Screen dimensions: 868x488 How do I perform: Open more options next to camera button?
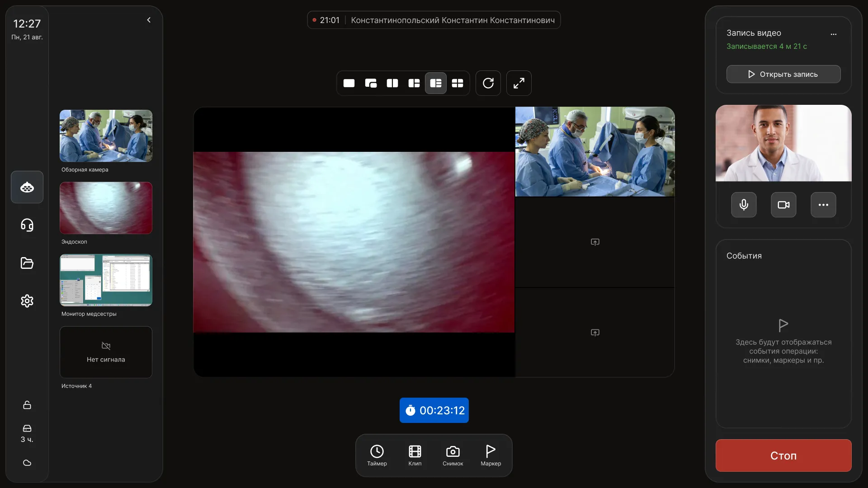coord(823,205)
